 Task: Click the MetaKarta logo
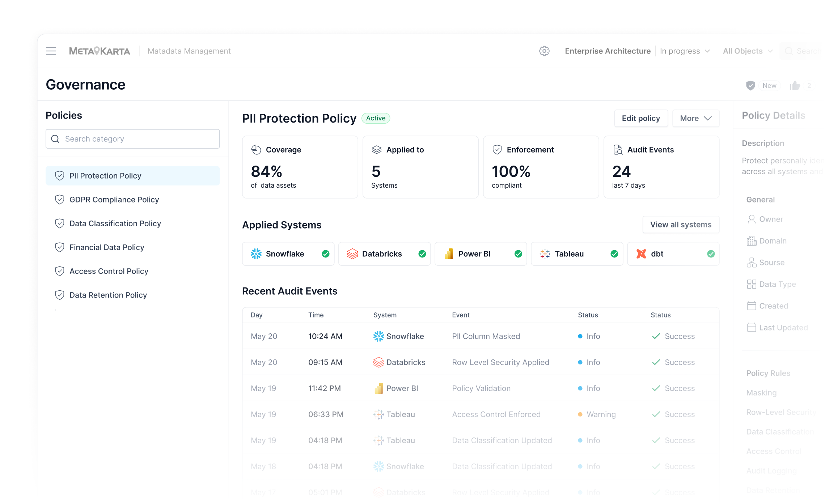coord(100,51)
